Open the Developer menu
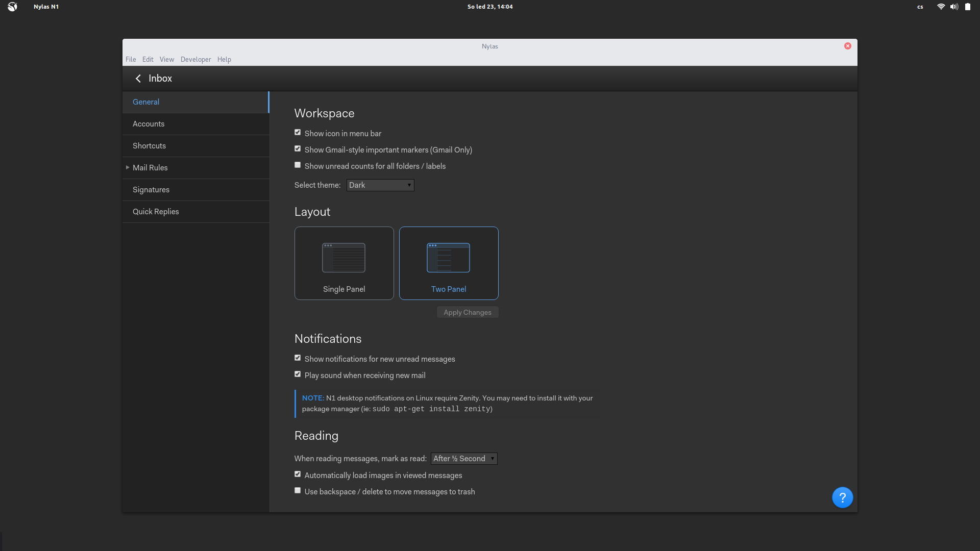The width and height of the screenshot is (980, 551). tap(195, 59)
